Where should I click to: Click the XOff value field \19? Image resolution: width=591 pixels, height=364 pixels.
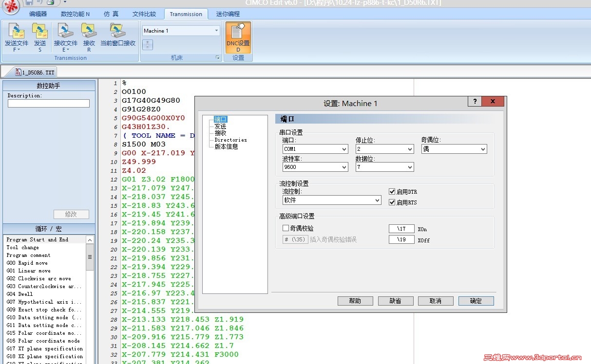click(x=401, y=239)
